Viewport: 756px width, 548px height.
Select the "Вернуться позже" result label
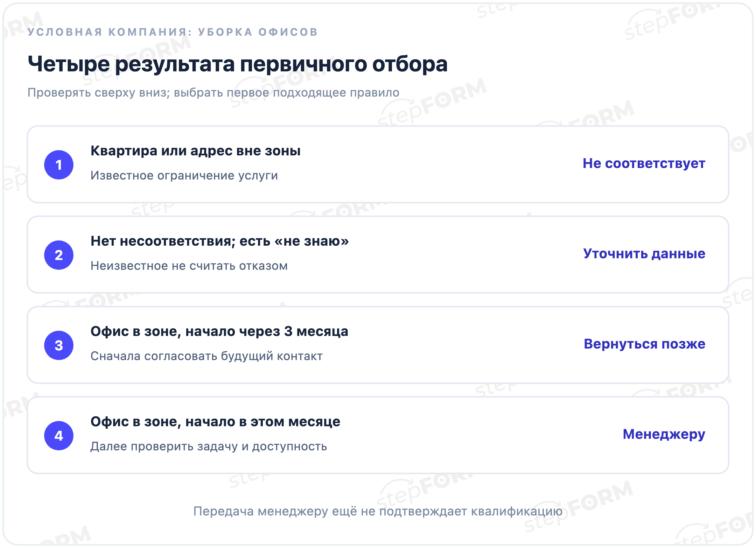(x=645, y=344)
